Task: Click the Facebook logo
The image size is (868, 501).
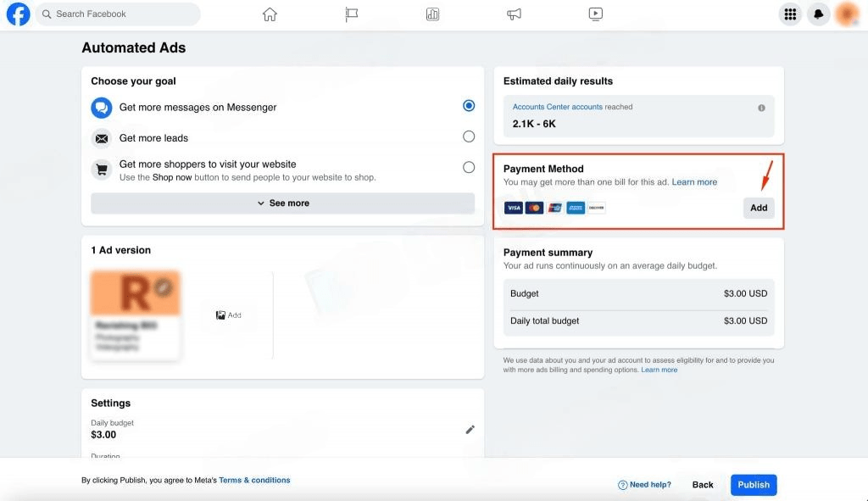Action: (19, 14)
